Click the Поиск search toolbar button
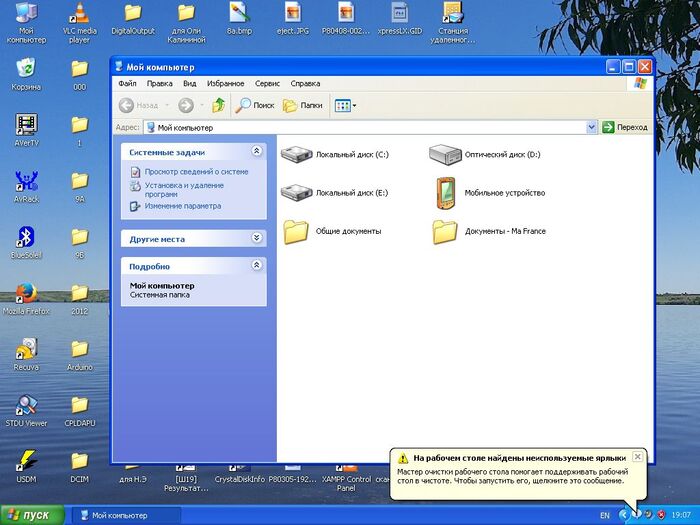Viewport: 700px width, 525px height. tap(255, 105)
